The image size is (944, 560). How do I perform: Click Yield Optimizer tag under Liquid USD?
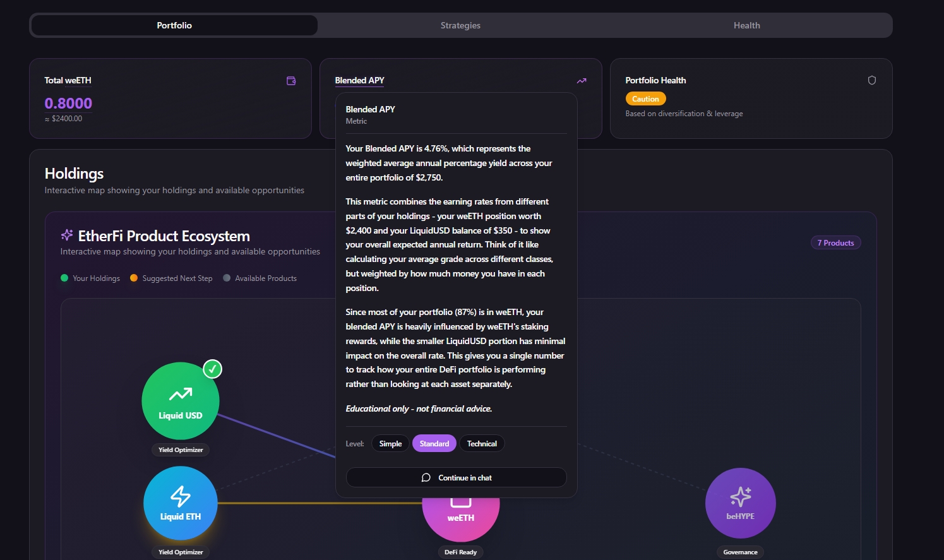pos(181,450)
